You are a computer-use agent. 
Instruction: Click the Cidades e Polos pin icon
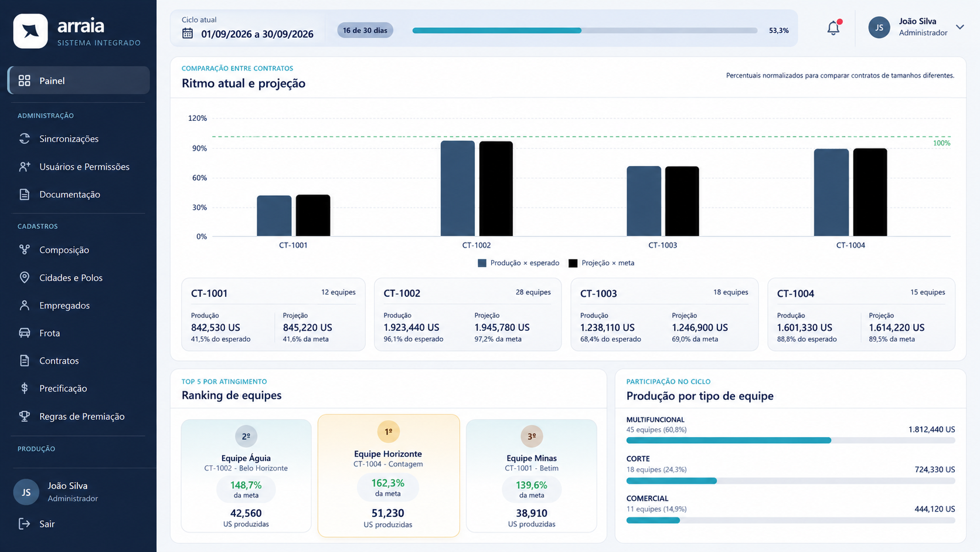point(25,277)
